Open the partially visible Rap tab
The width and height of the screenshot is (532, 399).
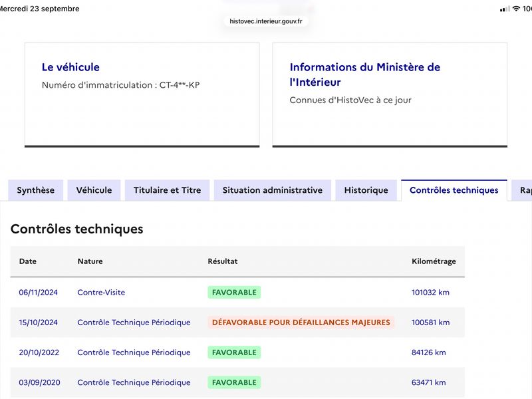523,190
